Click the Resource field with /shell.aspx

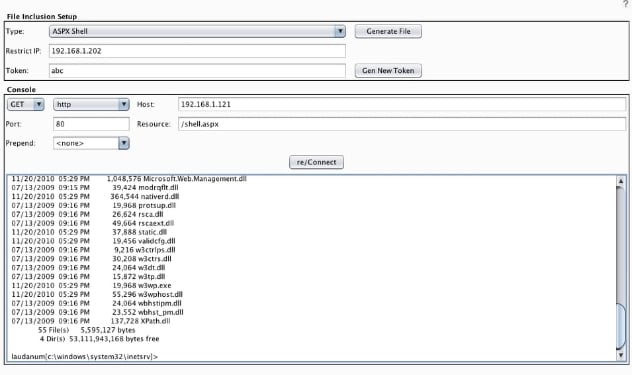point(402,124)
